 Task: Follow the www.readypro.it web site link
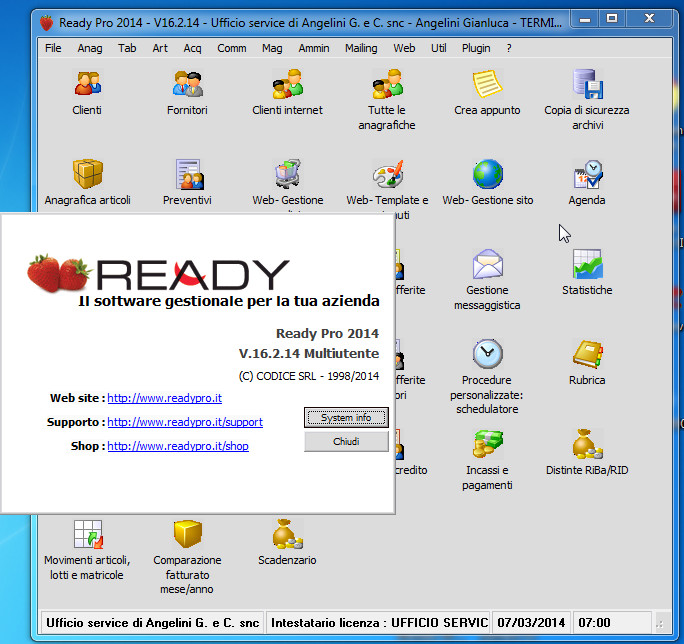[164, 398]
